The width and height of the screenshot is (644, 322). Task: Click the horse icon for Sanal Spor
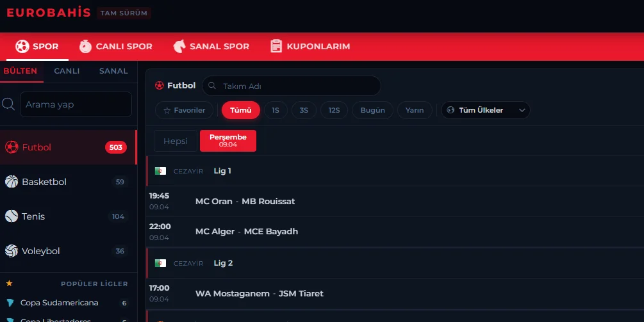(179, 46)
